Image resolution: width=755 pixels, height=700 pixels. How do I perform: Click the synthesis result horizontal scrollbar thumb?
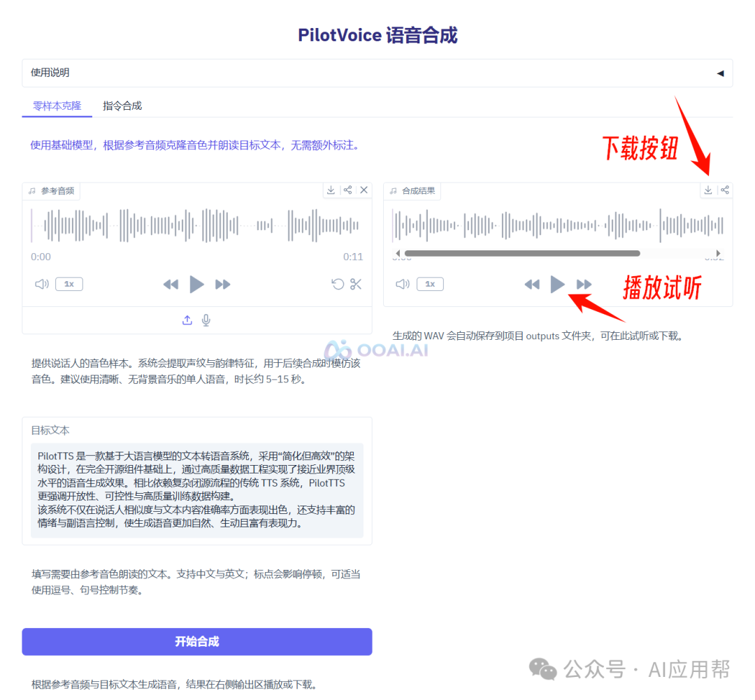coord(522,253)
